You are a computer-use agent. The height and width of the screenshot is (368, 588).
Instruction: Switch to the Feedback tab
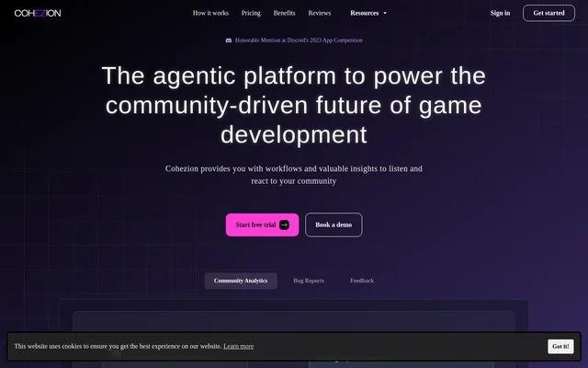coord(362,281)
